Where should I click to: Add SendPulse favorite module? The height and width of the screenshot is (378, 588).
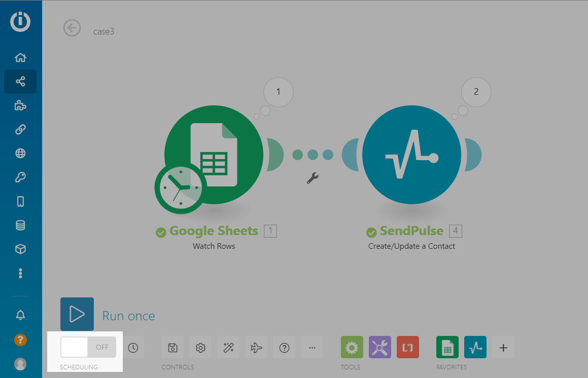[x=475, y=347]
